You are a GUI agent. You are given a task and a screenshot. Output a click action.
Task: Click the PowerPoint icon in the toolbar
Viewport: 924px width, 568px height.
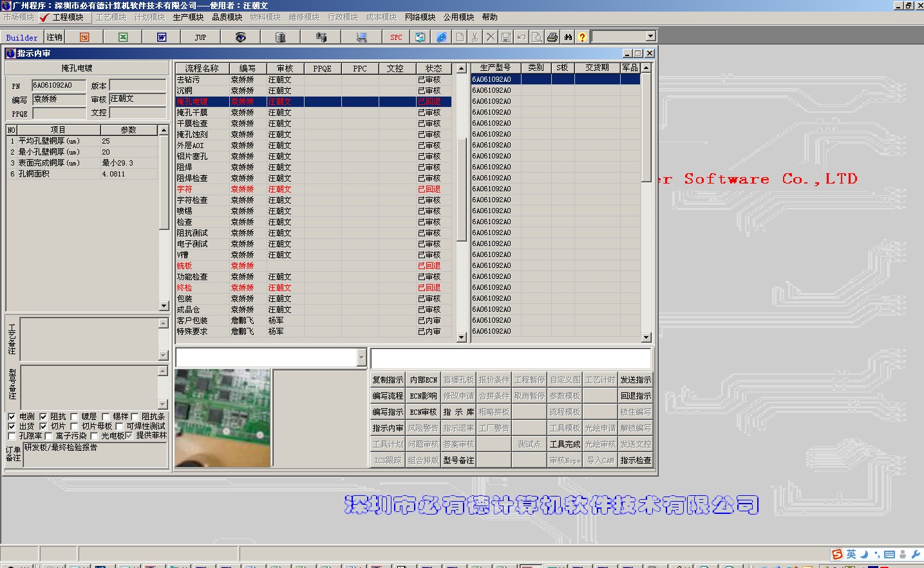(84, 37)
